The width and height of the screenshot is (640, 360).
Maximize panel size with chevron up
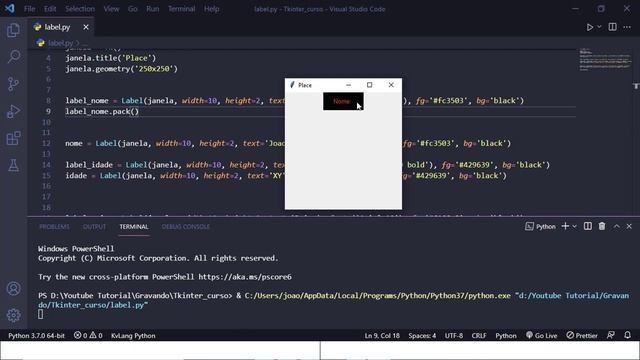[x=616, y=226]
